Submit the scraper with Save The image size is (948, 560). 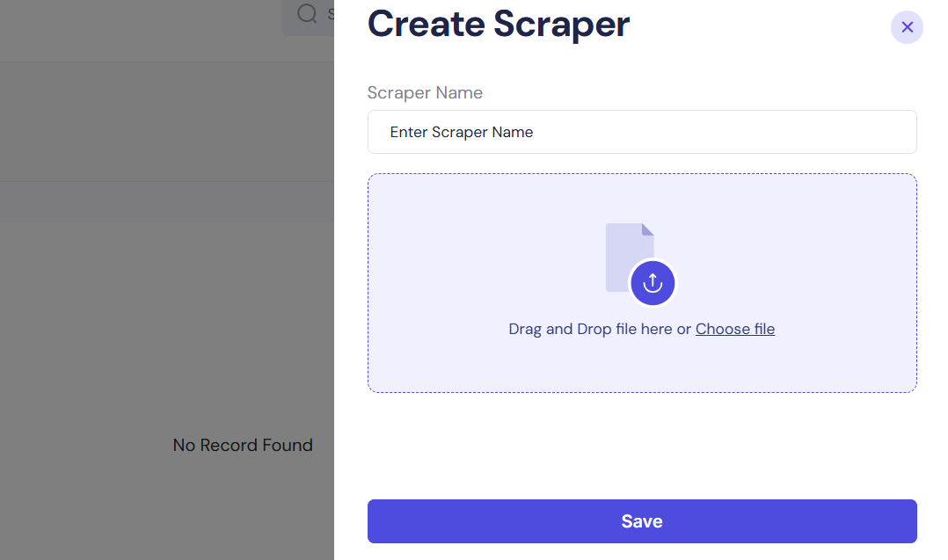tap(641, 520)
